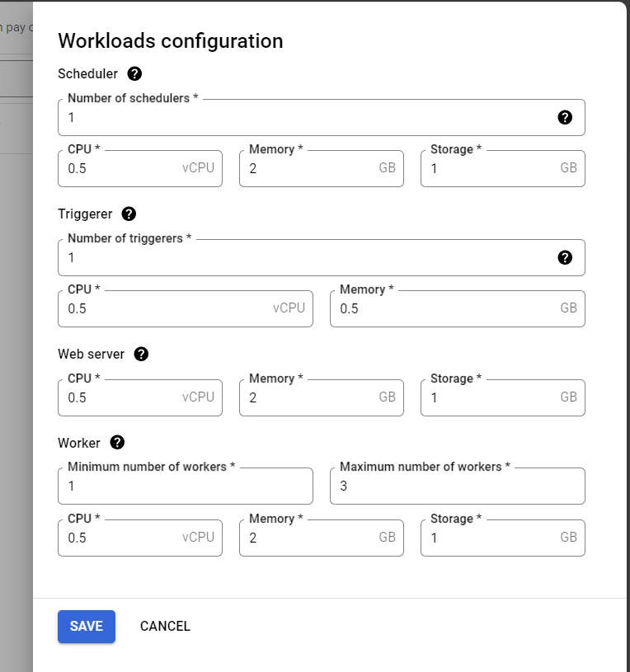Viewport: 630px width, 672px height.
Task: Focus the Web server CPU field
Action: 120,398
